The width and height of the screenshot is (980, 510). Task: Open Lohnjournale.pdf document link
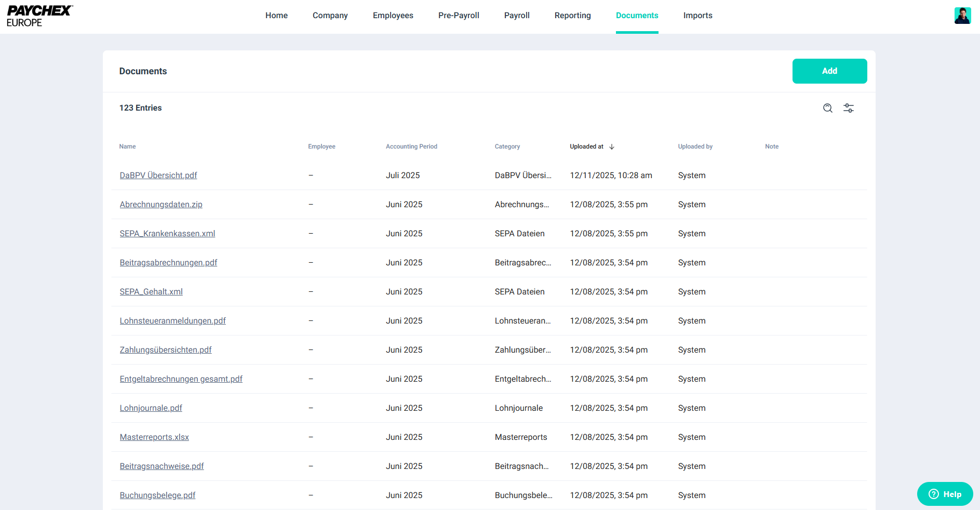click(151, 408)
